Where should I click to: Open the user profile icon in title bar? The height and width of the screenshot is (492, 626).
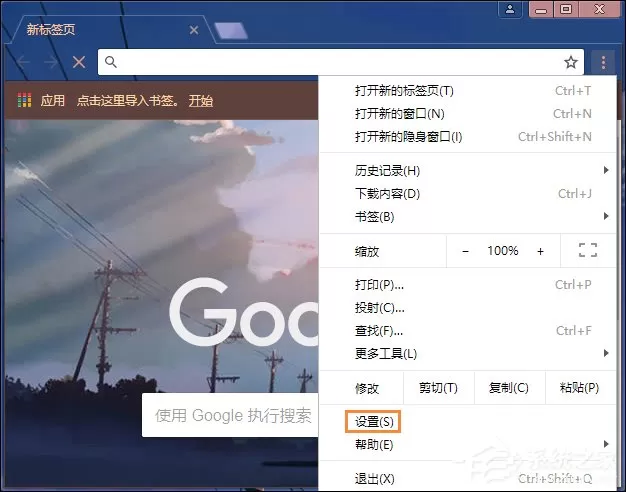tap(510, 9)
